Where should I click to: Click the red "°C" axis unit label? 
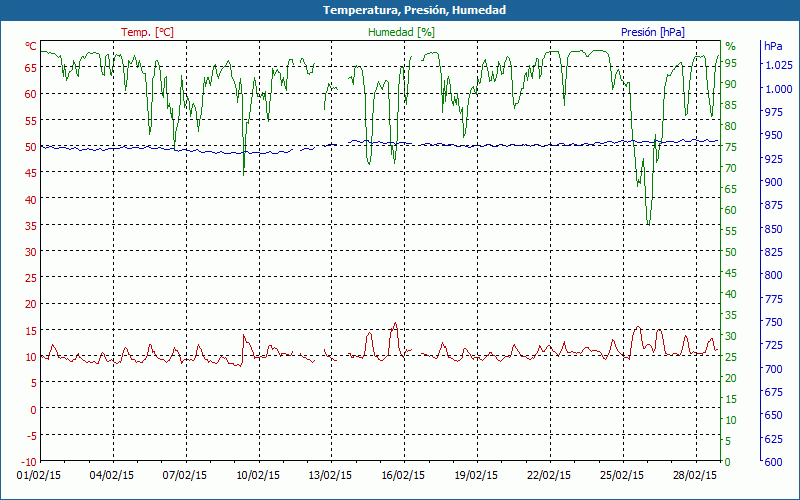point(31,46)
